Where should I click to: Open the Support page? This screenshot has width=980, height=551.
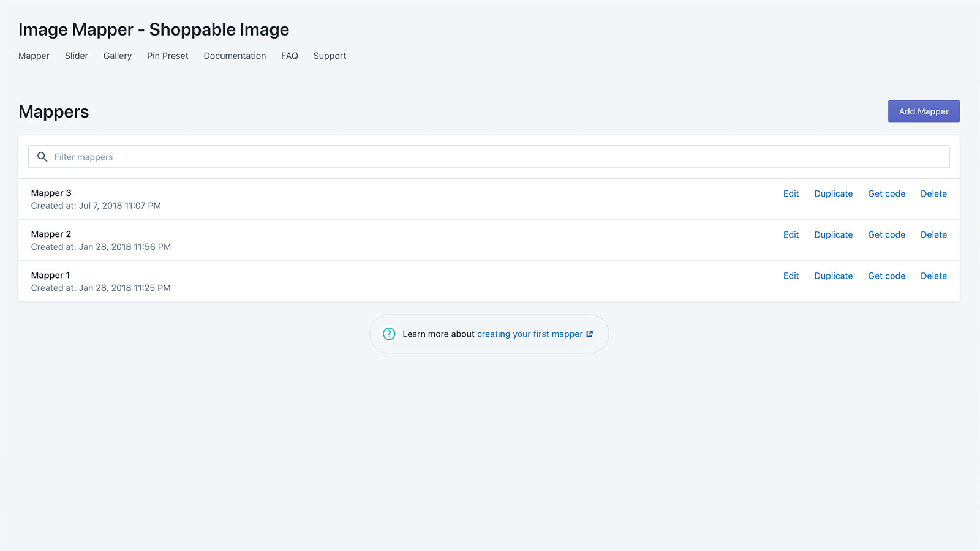pyautogui.click(x=330, y=56)
